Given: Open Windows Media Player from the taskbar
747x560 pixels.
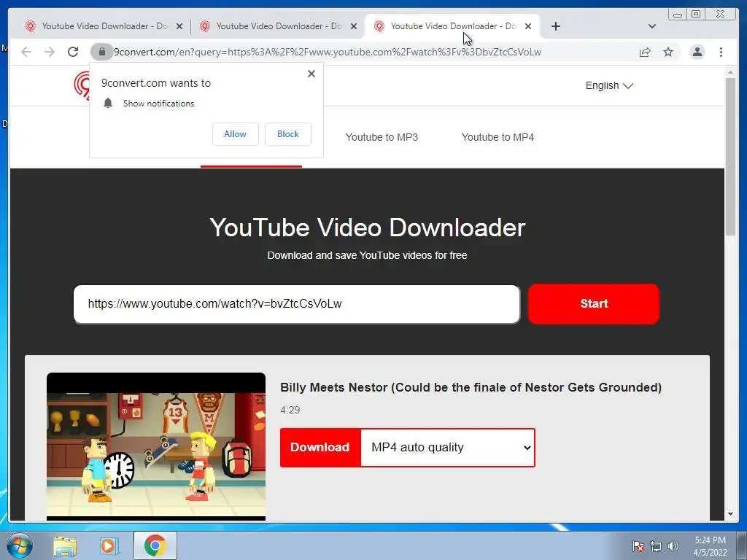Looking at the screenshot, I should pyautogui.click(x=109, y=545).
